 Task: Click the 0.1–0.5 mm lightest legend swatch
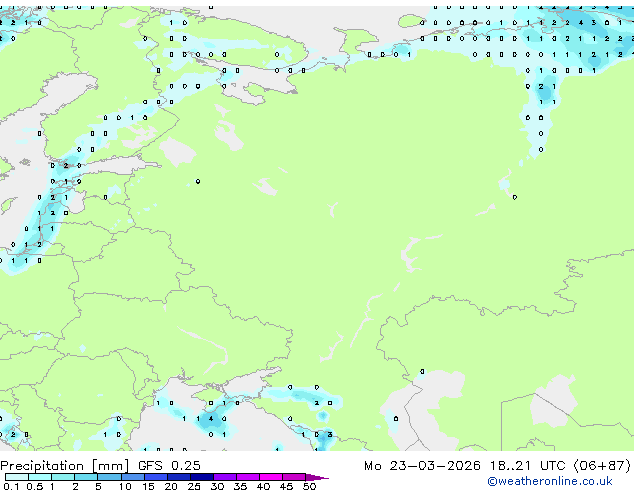click(17, 477)
